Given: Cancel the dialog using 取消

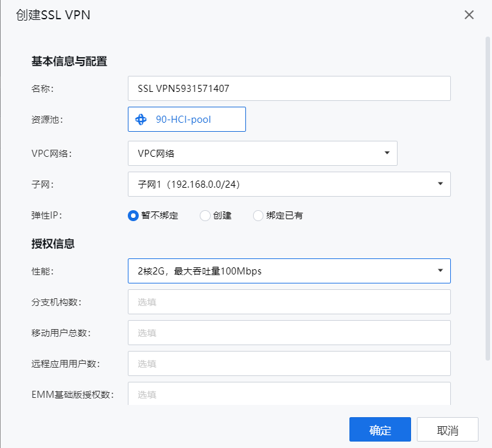Looking at the screenshot, I should (448, 429).
